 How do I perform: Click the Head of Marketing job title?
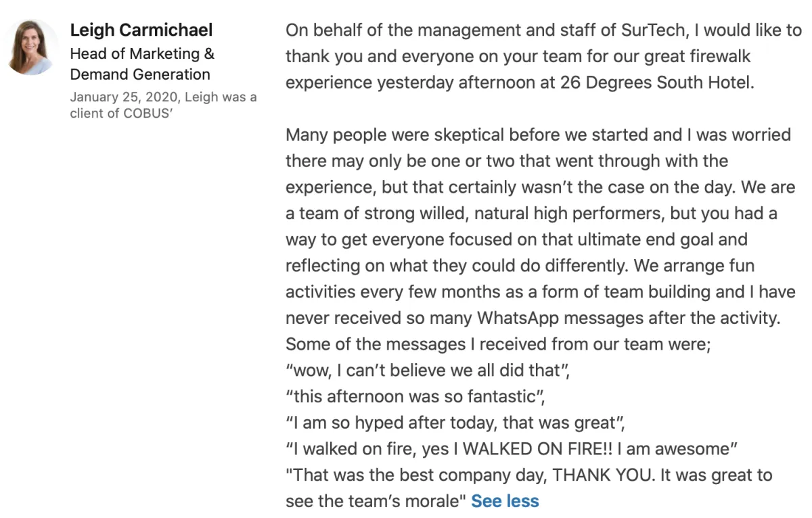142,53
